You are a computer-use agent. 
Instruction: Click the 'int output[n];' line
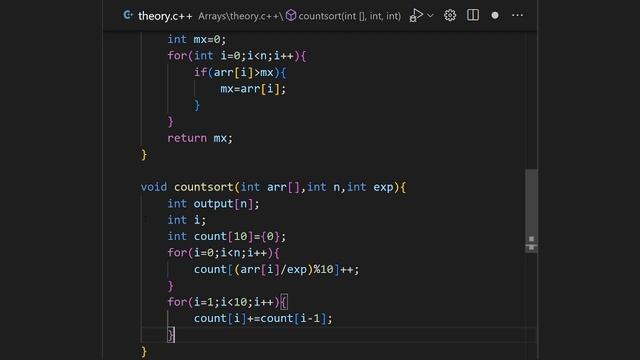tap(213, 203)
